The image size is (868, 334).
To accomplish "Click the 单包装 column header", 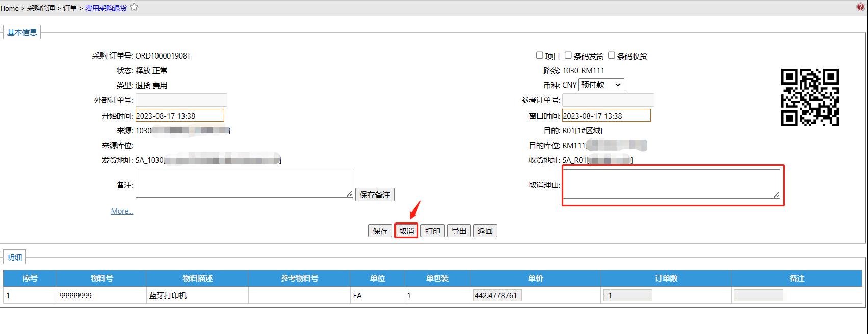I will point(437,279).
